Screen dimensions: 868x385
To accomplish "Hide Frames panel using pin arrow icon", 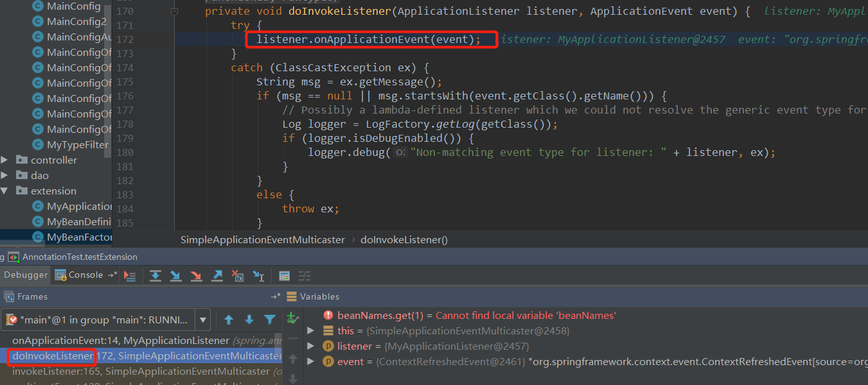I will 276,296.
